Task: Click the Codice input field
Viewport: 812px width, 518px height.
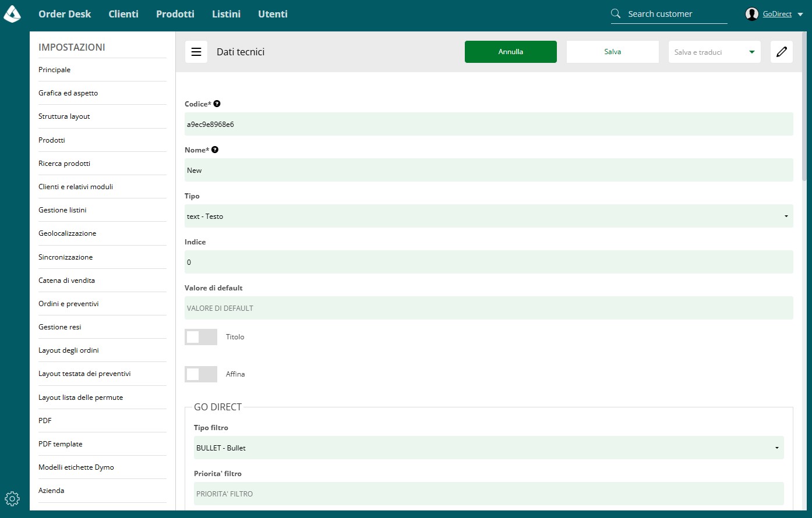Action: (489, 124)
